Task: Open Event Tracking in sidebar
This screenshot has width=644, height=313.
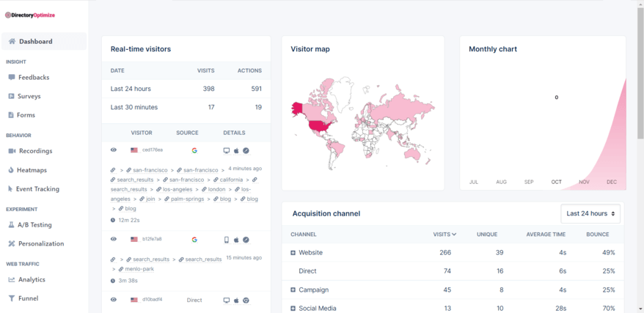Action: point(37,189)
